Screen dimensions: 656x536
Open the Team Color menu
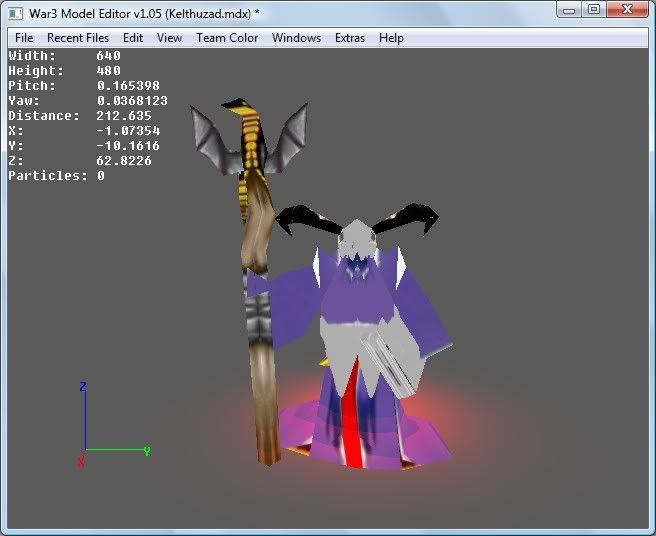coord(227,38)
